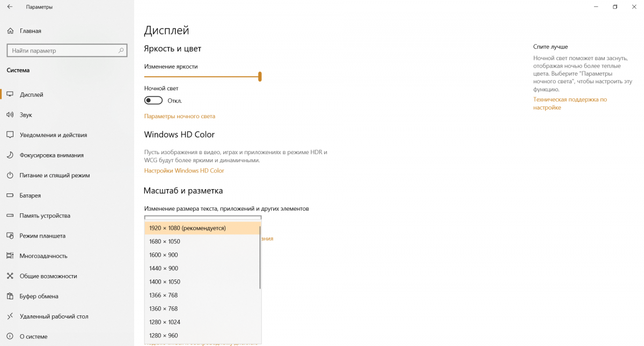Click the back arrow icon in title bar
The height and width of the screenshot is (346, 644).
[10, 7]
